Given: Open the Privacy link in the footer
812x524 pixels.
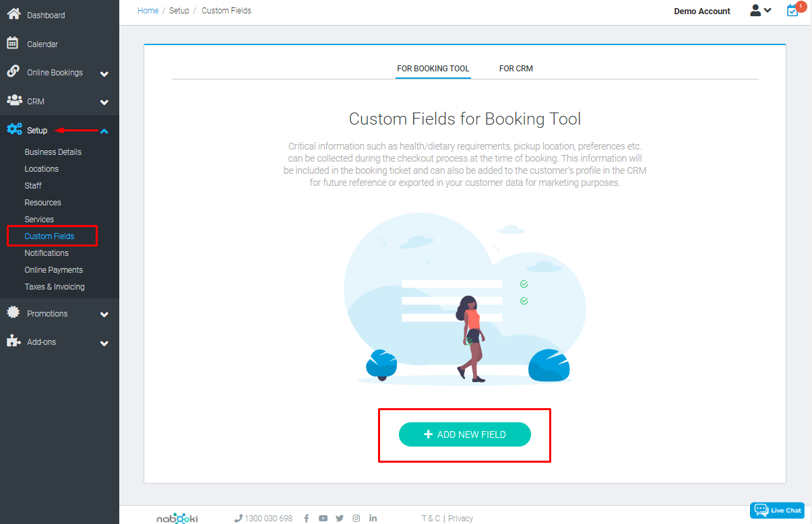Looking at the screenshot, I should pos(460,518).
